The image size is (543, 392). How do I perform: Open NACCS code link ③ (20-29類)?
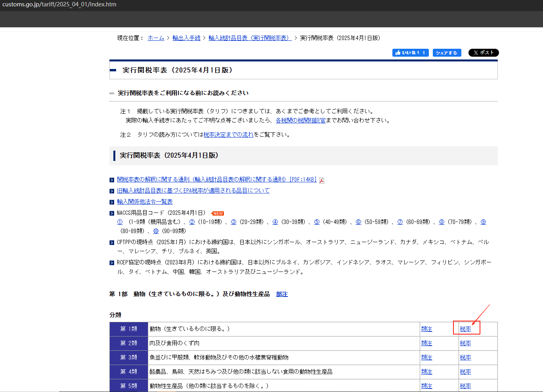[x=233, y=222]
